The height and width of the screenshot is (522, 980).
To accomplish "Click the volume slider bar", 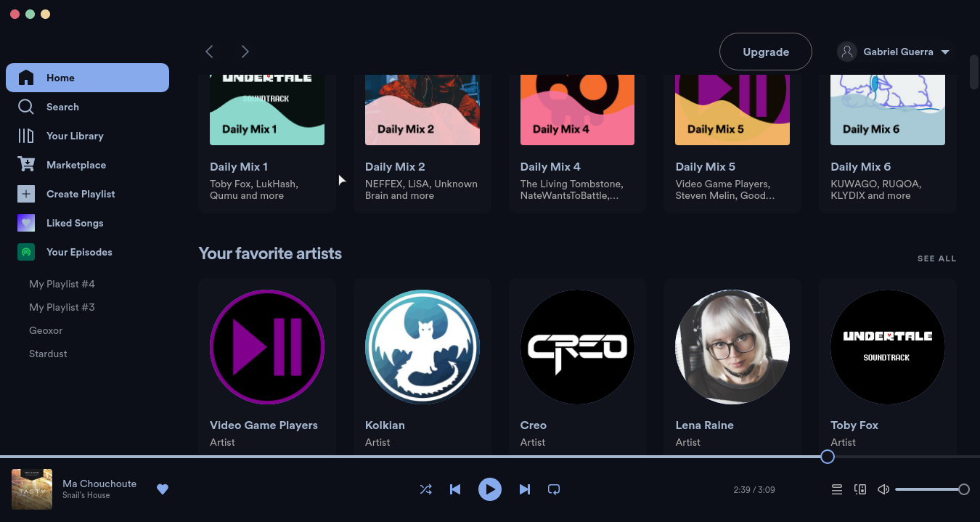I will [932, 489].
